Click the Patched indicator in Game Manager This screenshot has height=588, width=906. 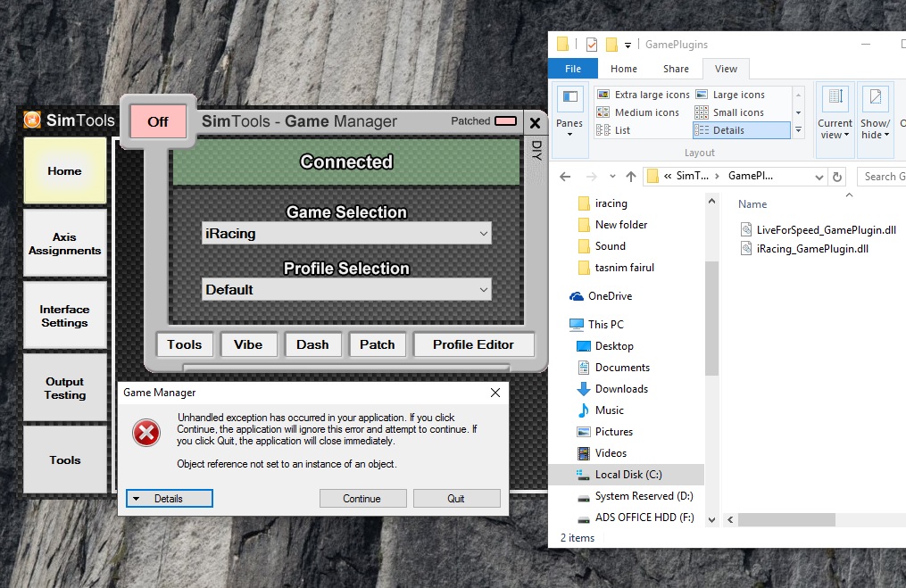pos(505,120)
